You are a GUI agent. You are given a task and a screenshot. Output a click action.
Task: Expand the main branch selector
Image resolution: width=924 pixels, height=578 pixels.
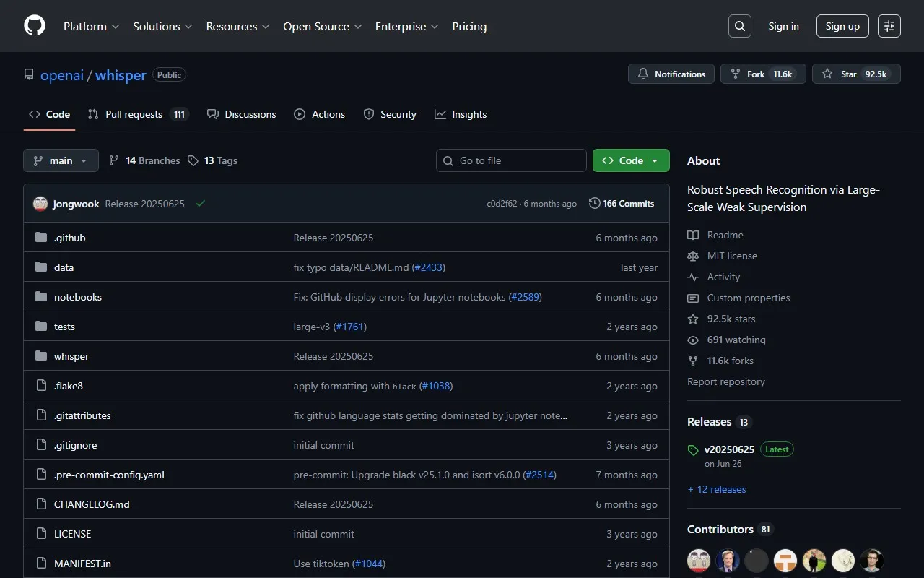pos(61,160)
